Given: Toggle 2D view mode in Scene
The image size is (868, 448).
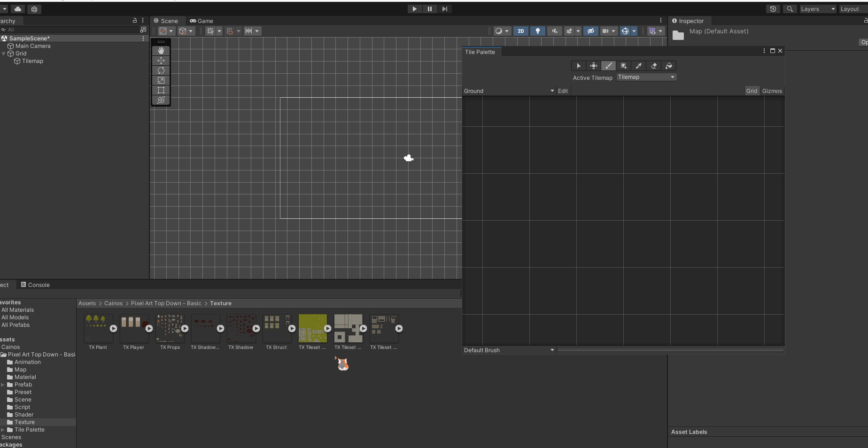Looking at the screenshot, I should (x=521, y=31).
